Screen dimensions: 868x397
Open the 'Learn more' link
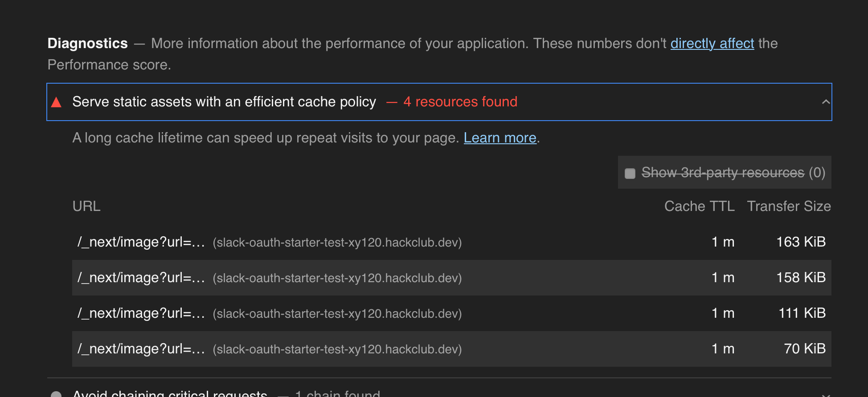pyautogui.click(x=500, y=138)
